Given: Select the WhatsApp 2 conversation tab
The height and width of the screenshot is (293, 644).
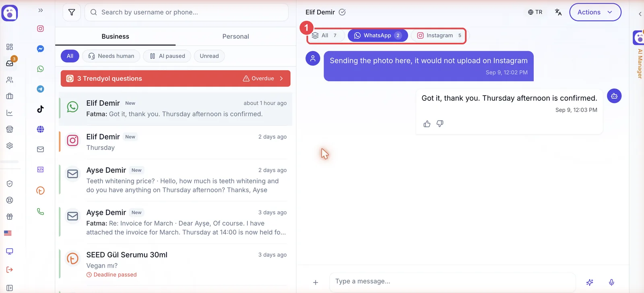Looking at the screenshot, I should (378, 35).
